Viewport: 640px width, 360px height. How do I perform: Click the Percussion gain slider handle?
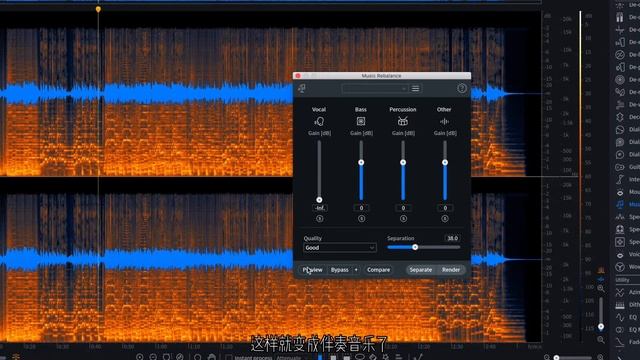403,162
